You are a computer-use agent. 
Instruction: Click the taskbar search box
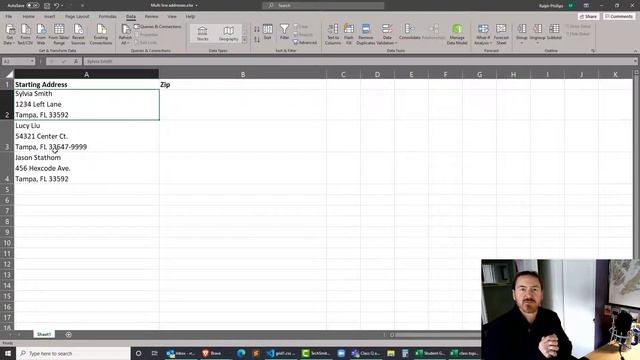click(x=73, y=353)
